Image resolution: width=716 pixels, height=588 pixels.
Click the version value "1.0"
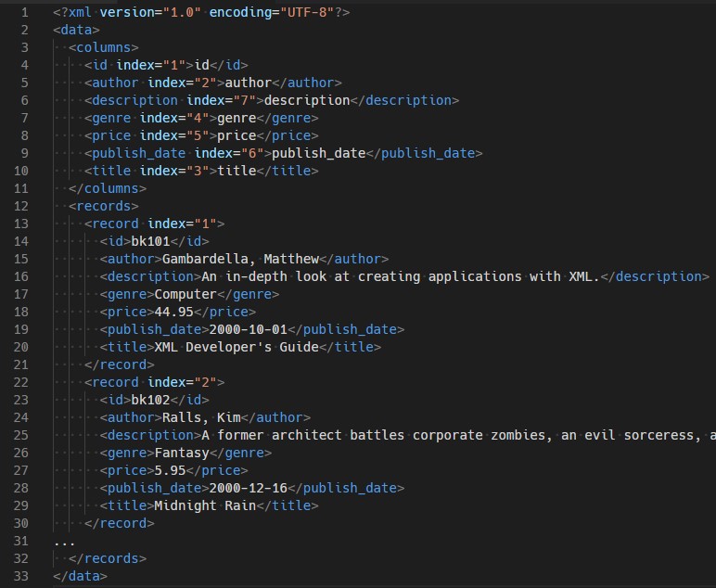(182, 12)
